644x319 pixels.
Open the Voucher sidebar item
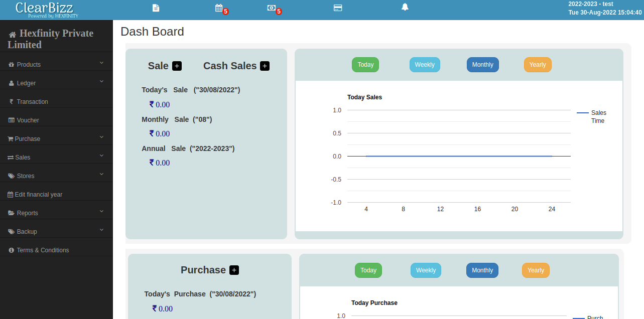coord(28,120)
